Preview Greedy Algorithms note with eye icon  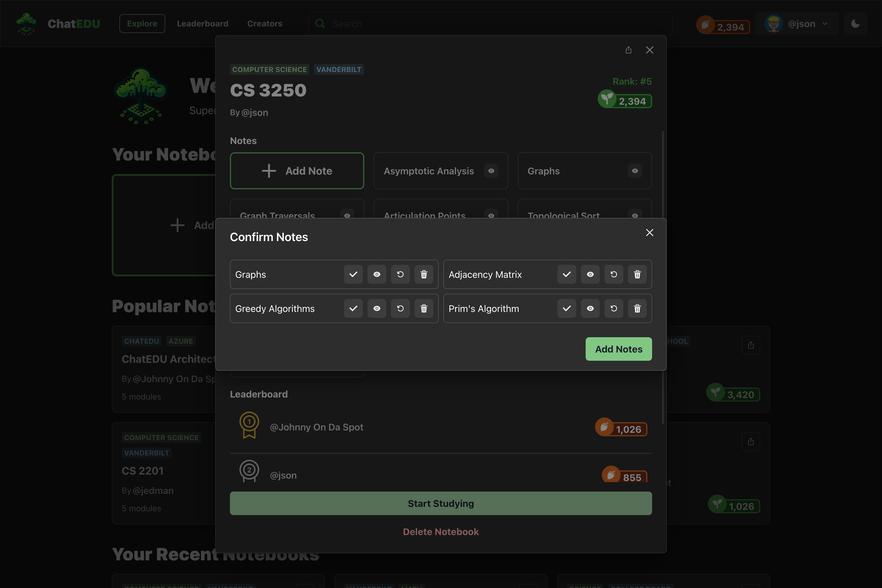tap(377, 309)
